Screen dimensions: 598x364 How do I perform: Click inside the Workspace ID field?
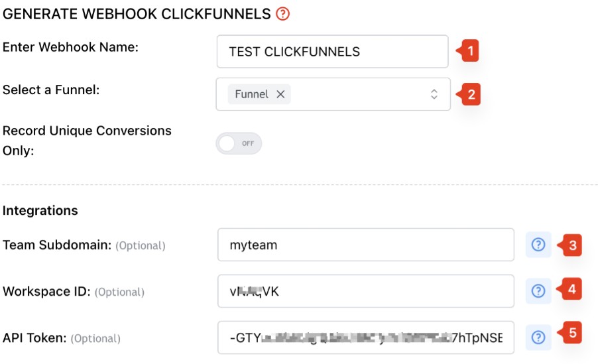366,291
